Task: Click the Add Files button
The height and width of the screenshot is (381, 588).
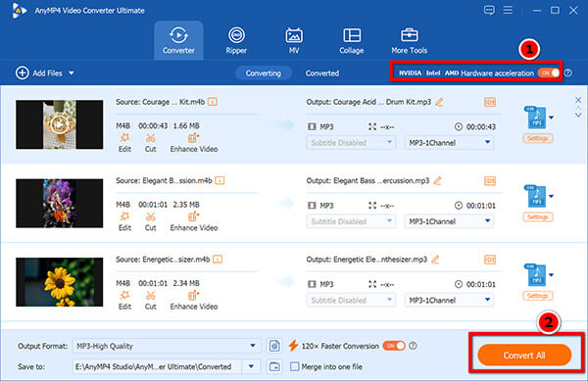Action: point(39,73)
